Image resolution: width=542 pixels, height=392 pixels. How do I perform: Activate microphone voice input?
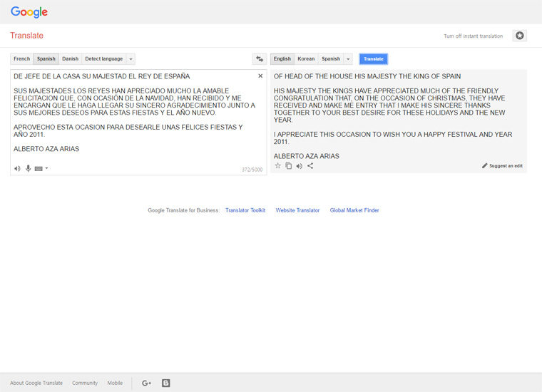[28, 168]
